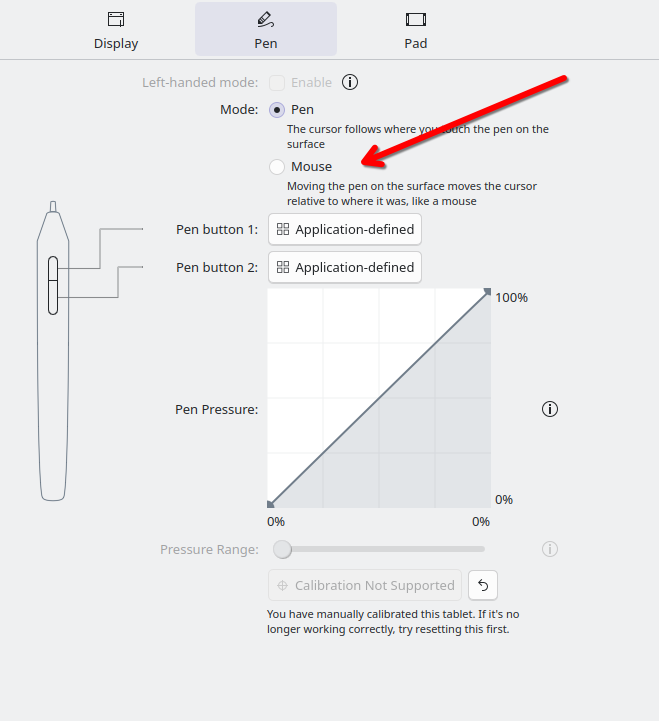The image size is (659, 721).
Task: Choose the Mouse mode radio button
Action: pyautogui.click(x=277, y=167)
